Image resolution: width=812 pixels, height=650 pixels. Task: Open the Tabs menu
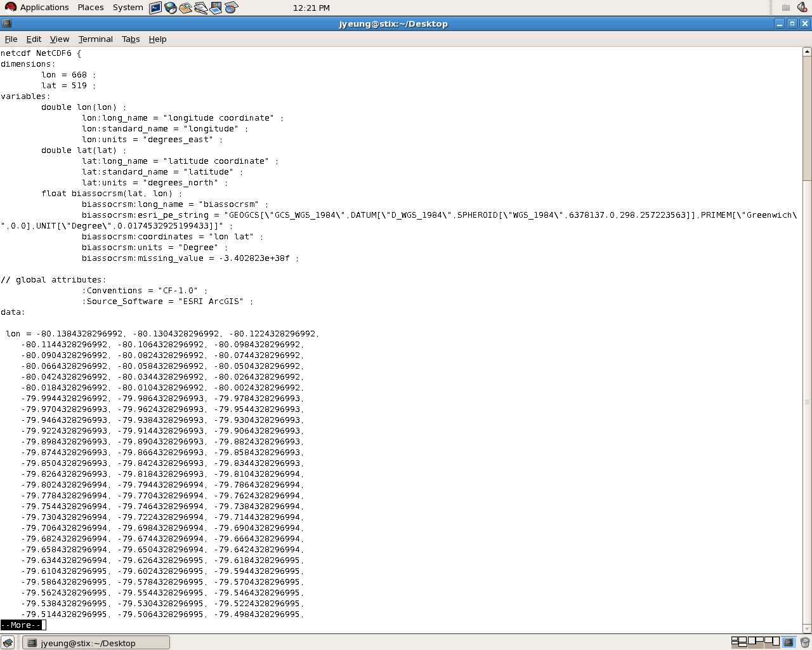click(131, 39)
